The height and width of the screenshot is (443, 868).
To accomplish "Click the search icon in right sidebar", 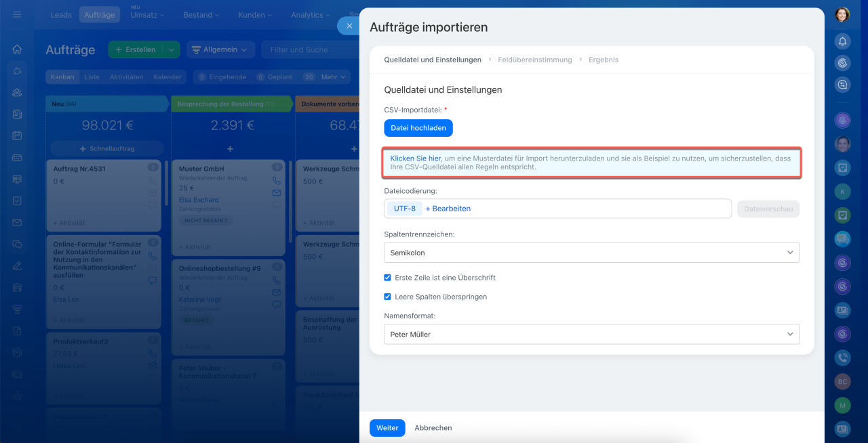I will pos(842,85).
